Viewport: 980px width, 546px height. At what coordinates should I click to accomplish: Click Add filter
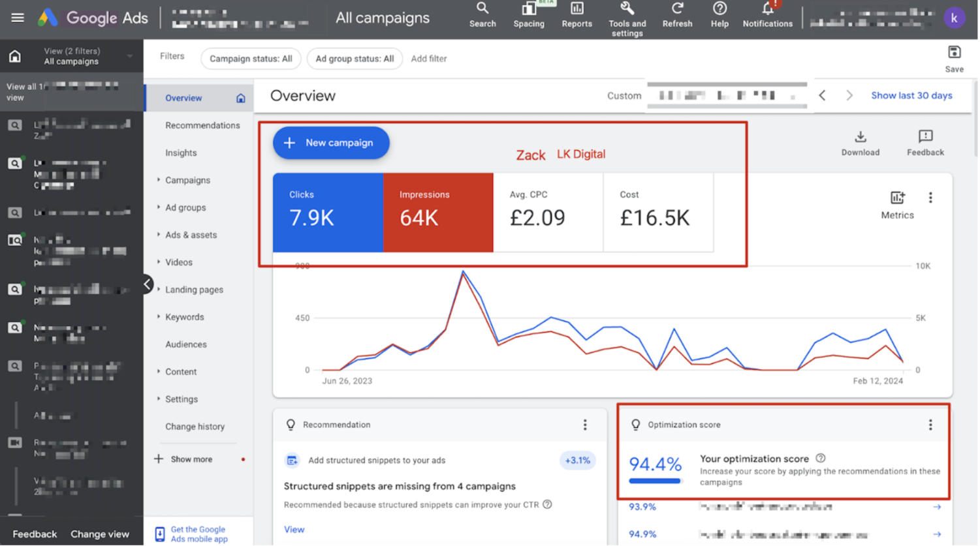click(x=429, y=59)
